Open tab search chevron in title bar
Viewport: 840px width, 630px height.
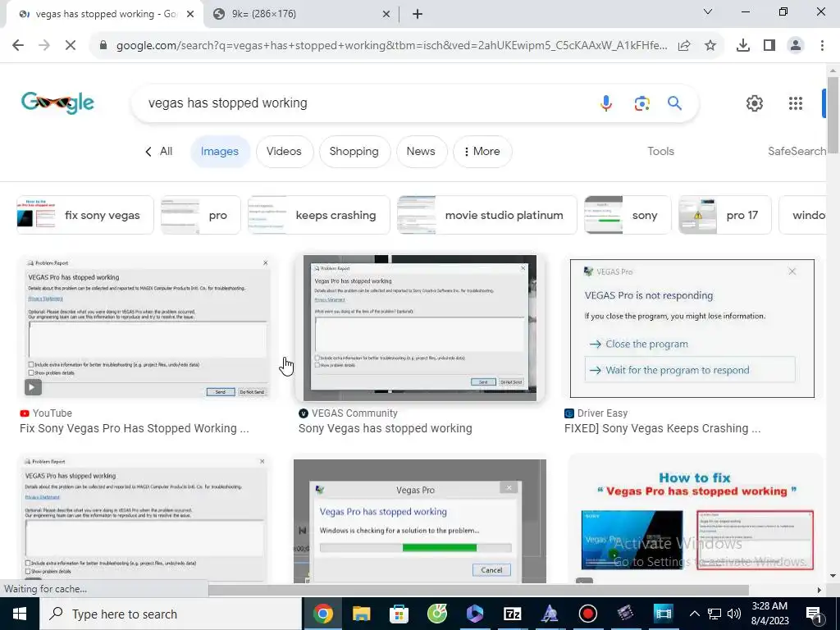pos(708,11)
